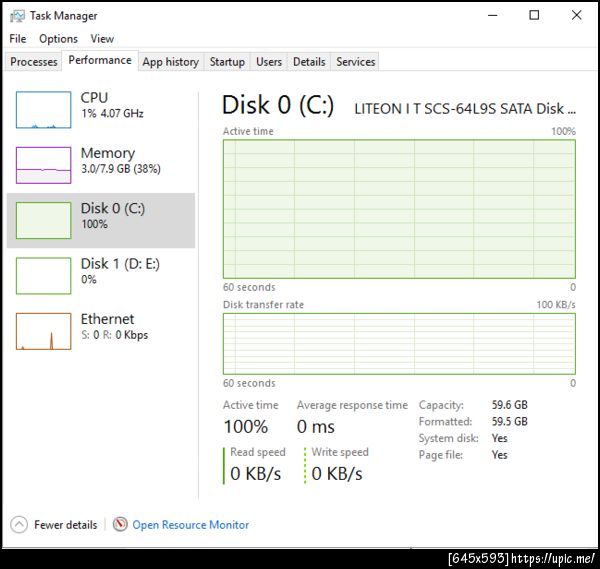Maximize the Task Manager window
This screenshot has width=600, height=569.
[534, 15]
